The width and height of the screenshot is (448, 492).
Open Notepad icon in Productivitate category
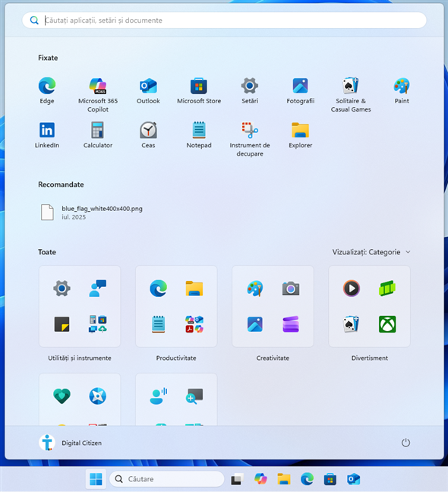pyautogui.click(x=159, y=324)
